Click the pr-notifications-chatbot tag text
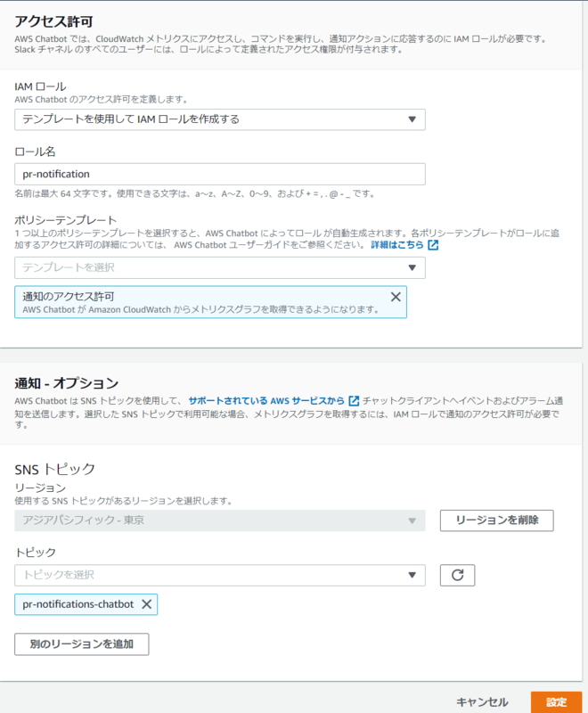588x713 pixels. coord(78,604)
